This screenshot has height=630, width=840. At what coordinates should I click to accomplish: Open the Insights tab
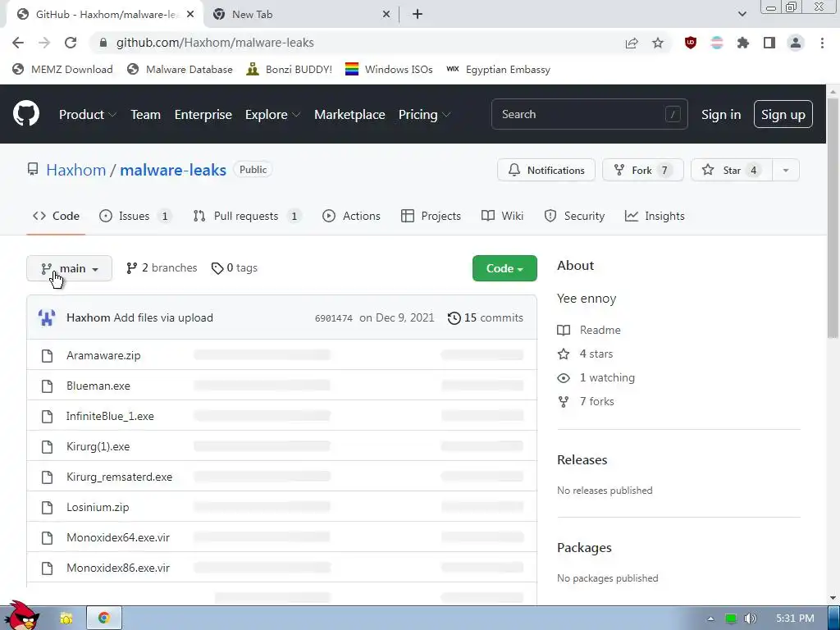coord(655,216)
